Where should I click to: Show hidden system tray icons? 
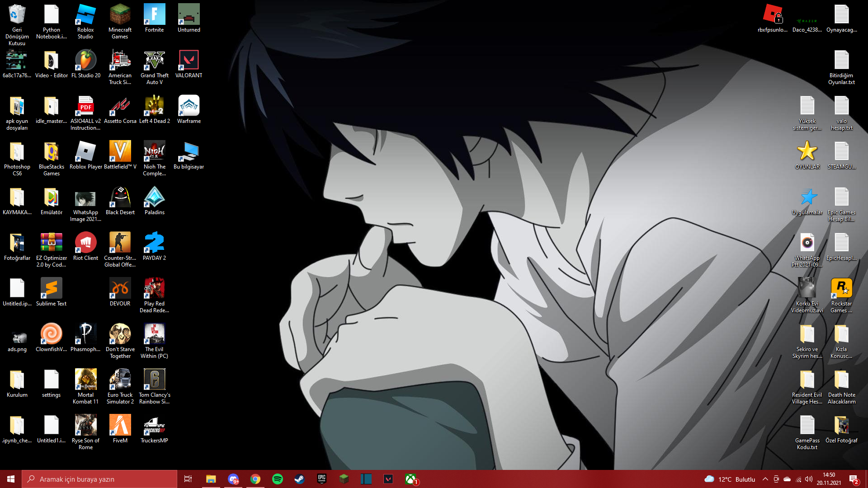[x=765, y=479]
